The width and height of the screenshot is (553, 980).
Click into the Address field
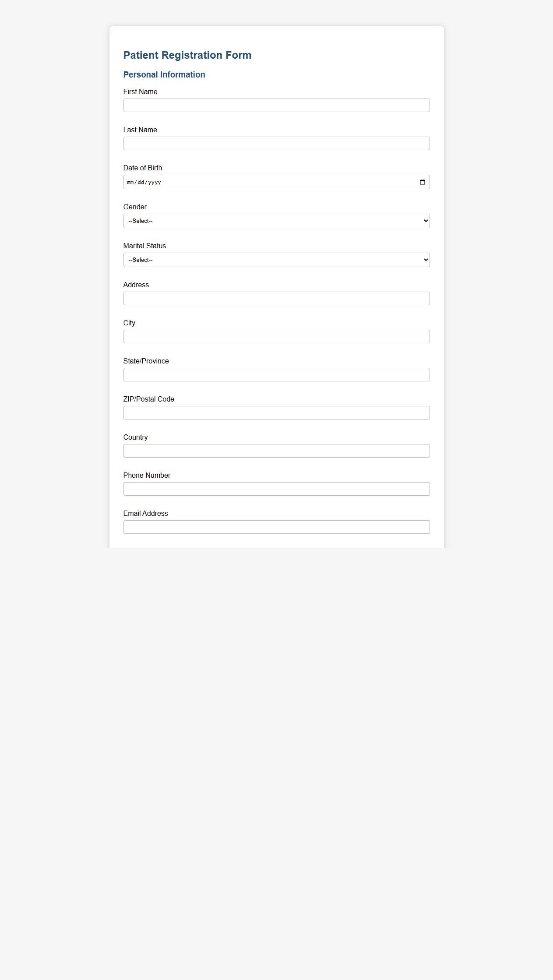(276, 298)
